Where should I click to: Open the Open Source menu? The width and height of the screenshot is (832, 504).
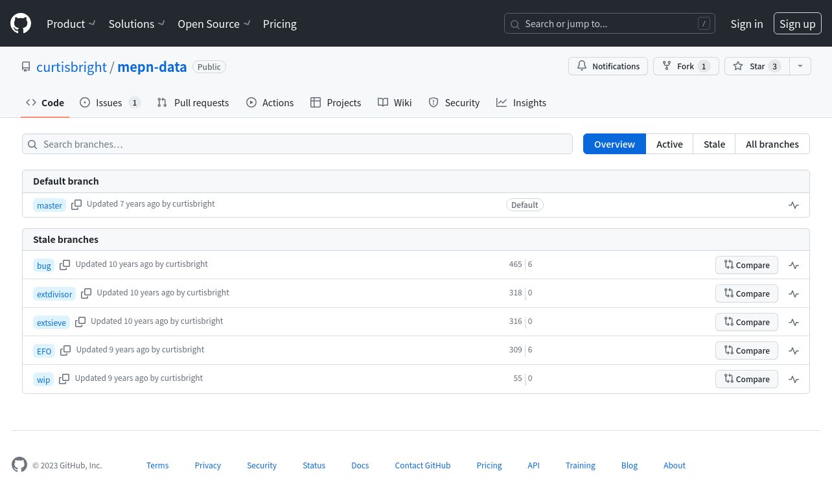coord(214,24)
